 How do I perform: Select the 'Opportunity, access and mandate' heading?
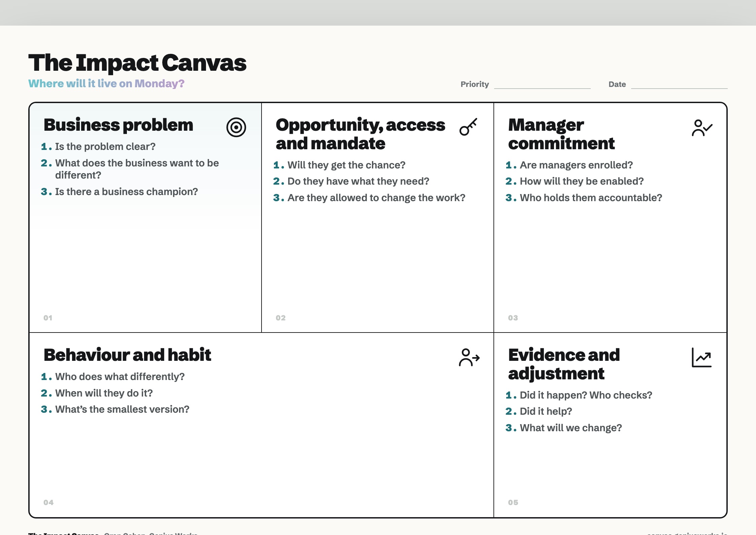click(360, 134)
